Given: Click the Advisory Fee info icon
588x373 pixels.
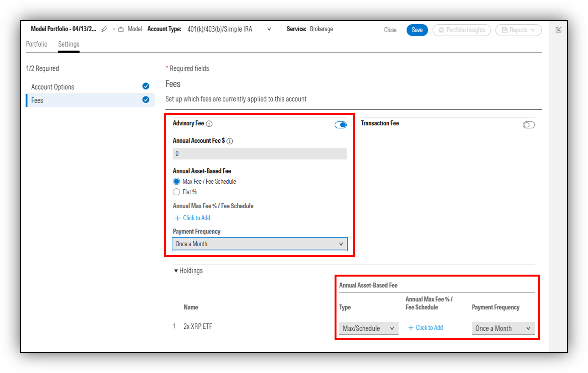Looking at the screenshot, I should pyautogui.click(x=209, y=124).
